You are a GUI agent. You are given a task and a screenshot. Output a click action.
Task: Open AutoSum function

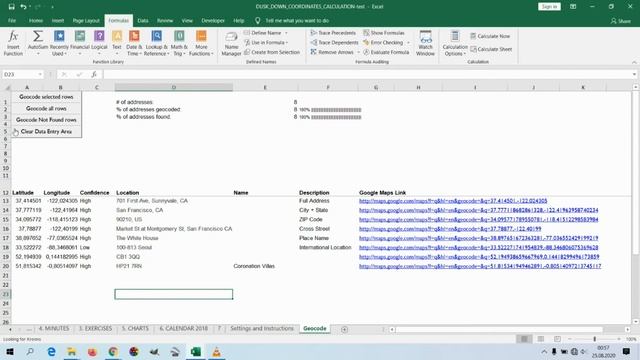click(38, 43)
